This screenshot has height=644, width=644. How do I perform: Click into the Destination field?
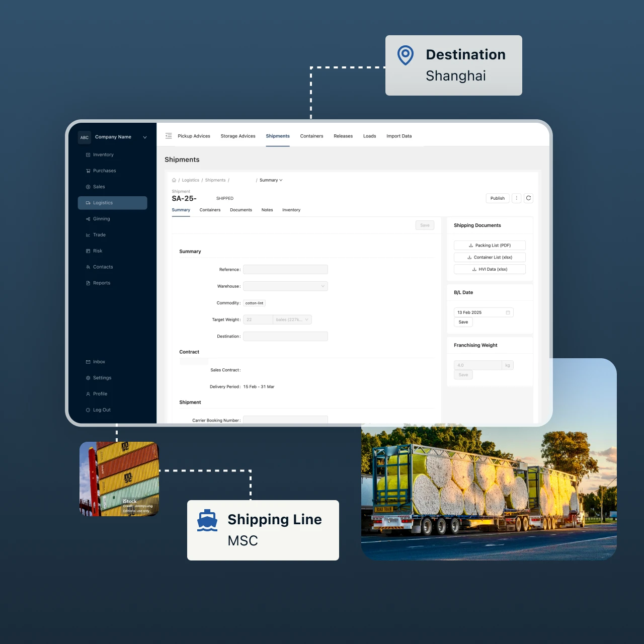tap(285, 336)
